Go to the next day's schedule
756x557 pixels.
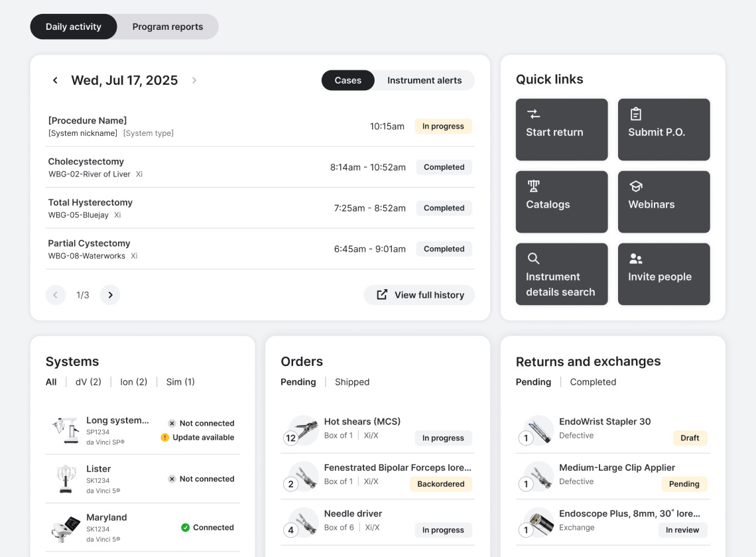coord(194,80)
